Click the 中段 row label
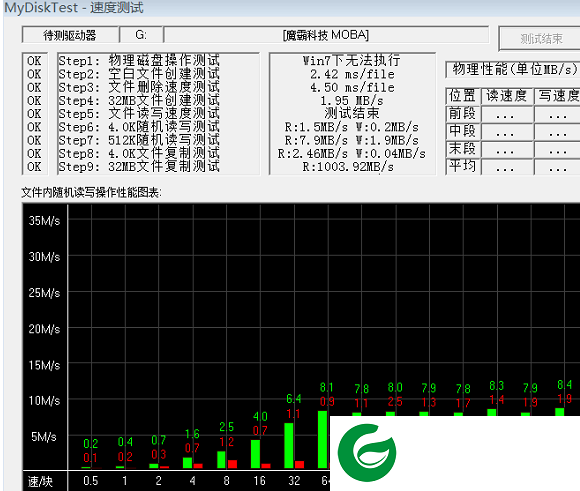580x491 pixels. click(462, 131)
